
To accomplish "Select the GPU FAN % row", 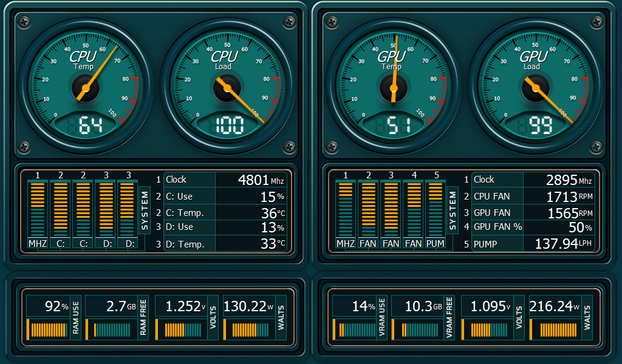I will [531, 227].
